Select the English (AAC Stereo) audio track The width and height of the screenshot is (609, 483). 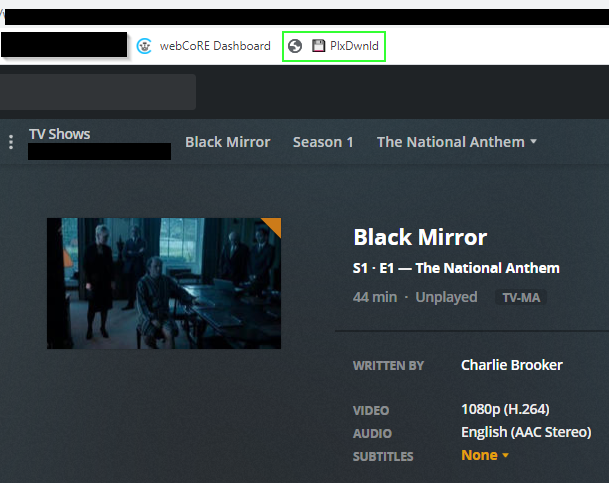(x=526, y=432)
